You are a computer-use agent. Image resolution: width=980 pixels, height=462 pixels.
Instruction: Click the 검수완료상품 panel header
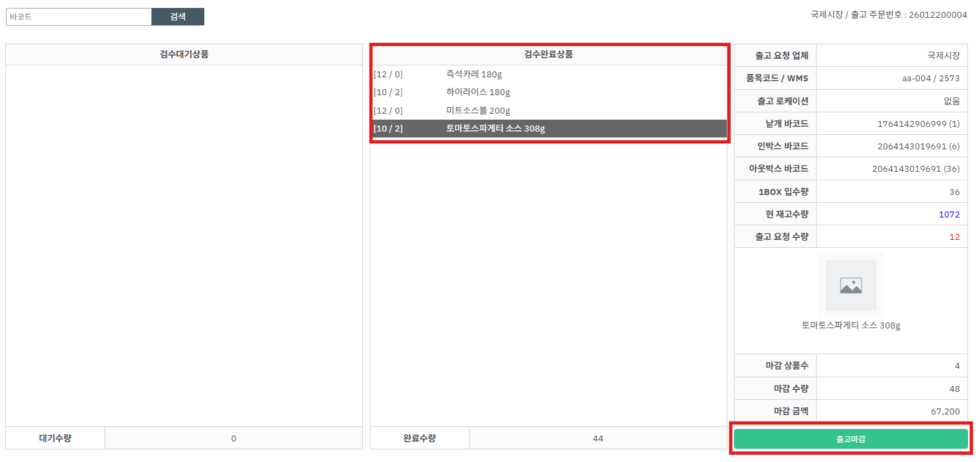coord(548,55)
